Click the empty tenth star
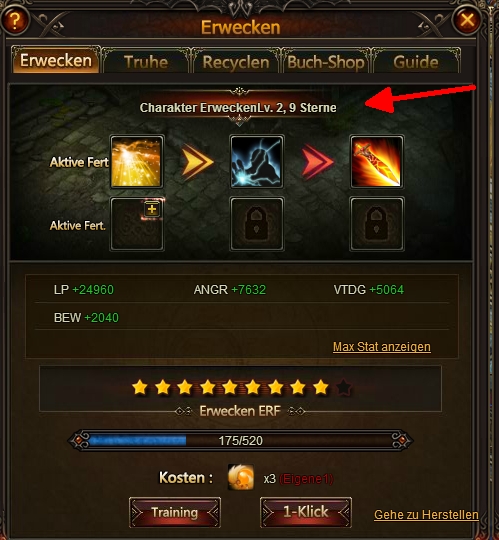Viewport: 499px width, 540px height. [x=343, y=387]
